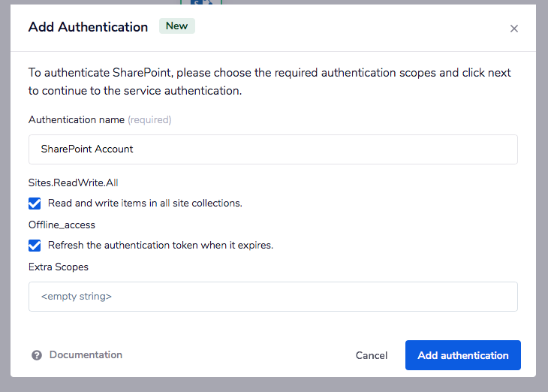The image size is (548, 392).
Task: Select the Offline_access scope heading
Action: pyautogui.click(x=62, y=225)
